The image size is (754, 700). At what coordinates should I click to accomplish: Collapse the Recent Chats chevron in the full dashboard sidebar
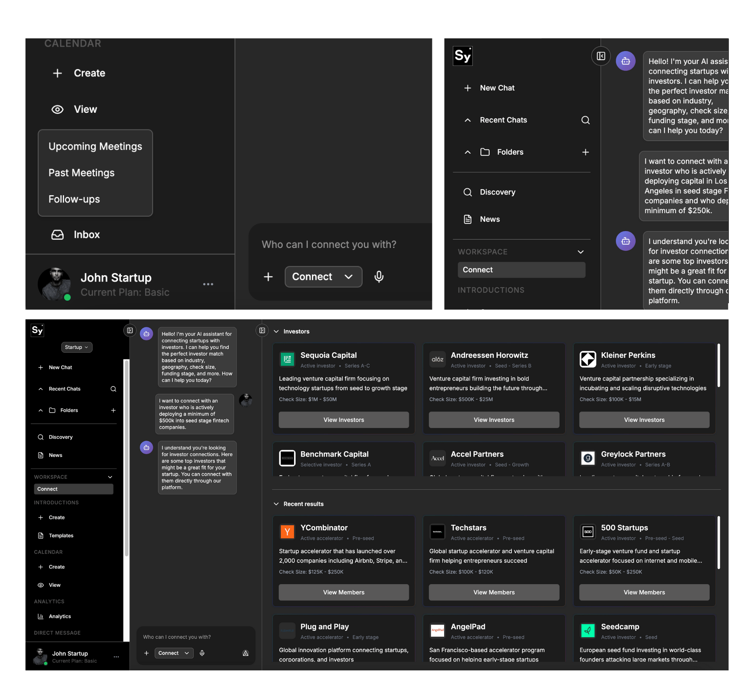(x=41, y=389)
